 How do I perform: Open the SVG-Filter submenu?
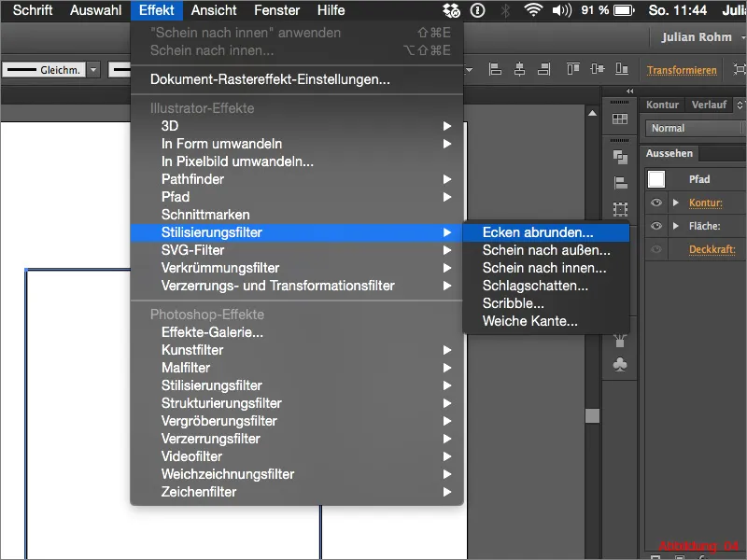coord(297,250)
